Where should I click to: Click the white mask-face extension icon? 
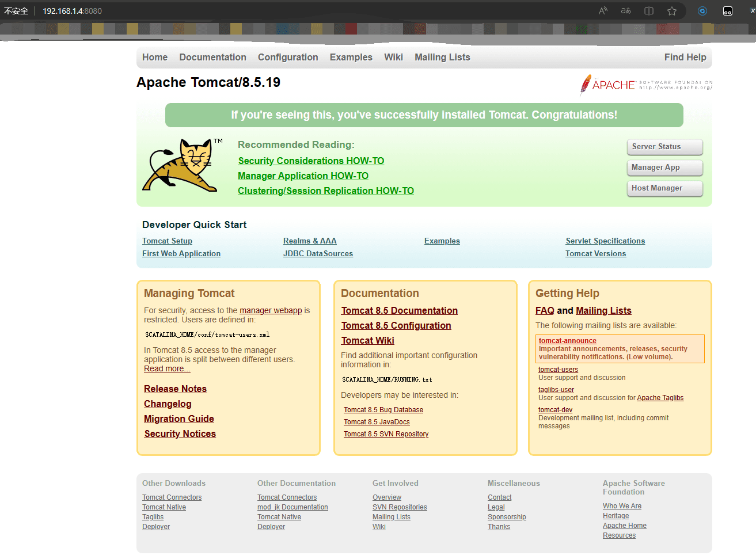[728, 11]
